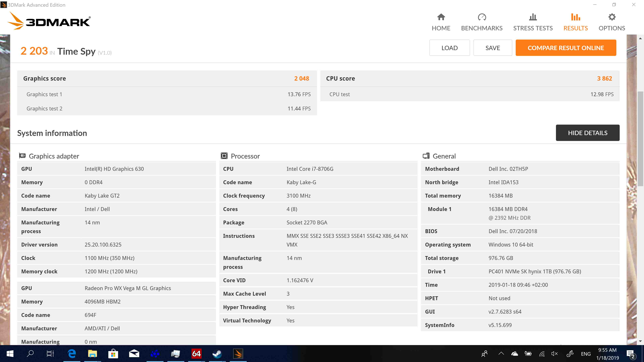The height and width of the screenshot is (362, 644).
Task: Open the device/printer taskbar app
Action: pos(175,353)
